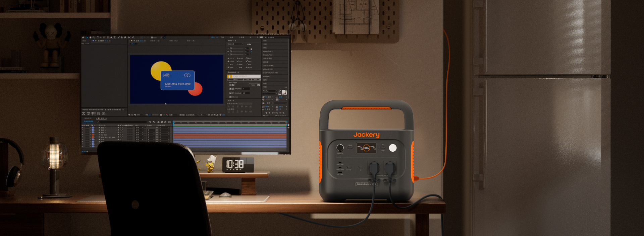This screenshot has height=236, width=644.
Task: Open the Motion v2 dropdown
Action: click(x=235, y=44)
